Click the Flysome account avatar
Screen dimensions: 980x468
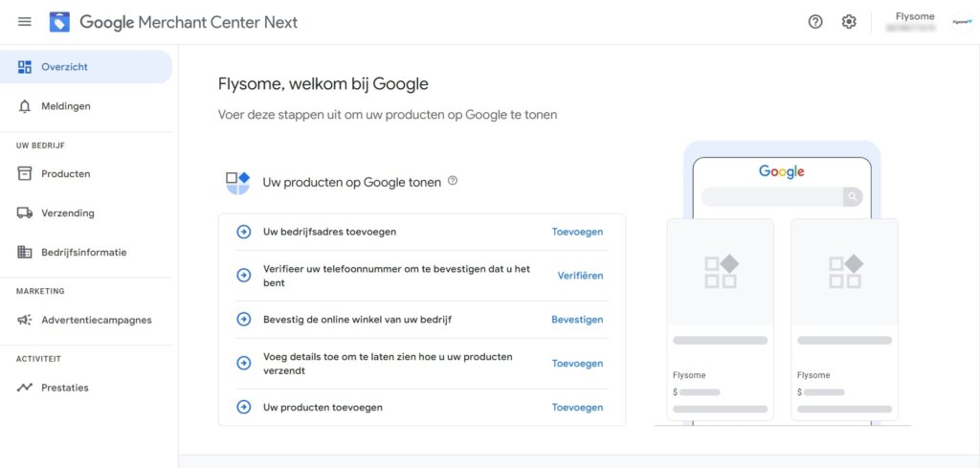coord(962,22)
